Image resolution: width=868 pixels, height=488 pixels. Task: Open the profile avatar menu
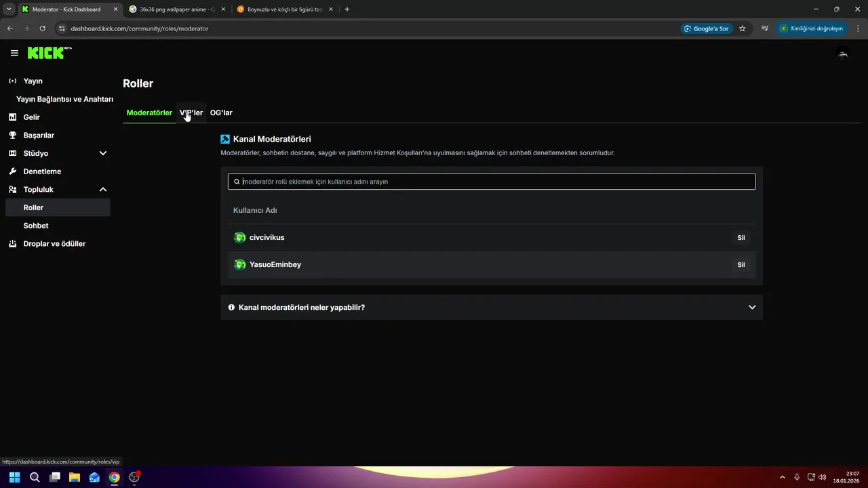pyautogui.click(x=843, y=54)
